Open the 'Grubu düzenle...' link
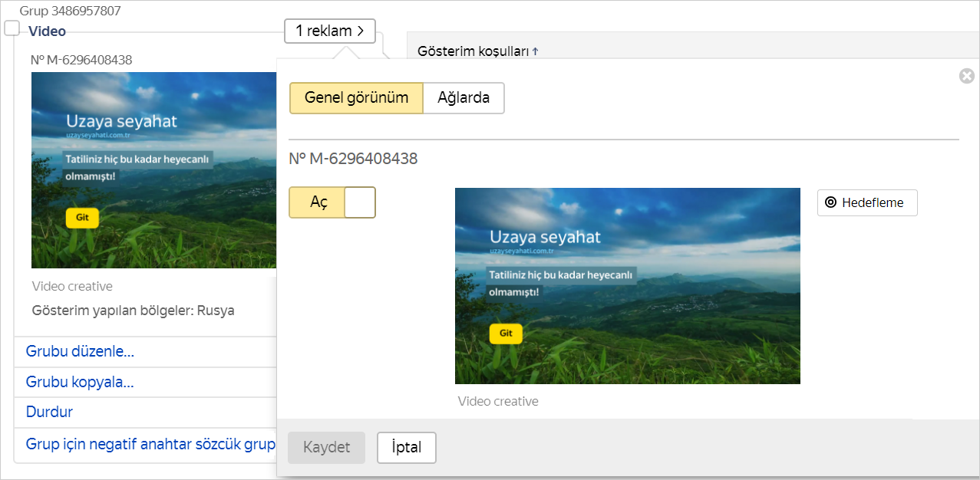The height and width of the screenshot is (480, 980). coord(80,352)
